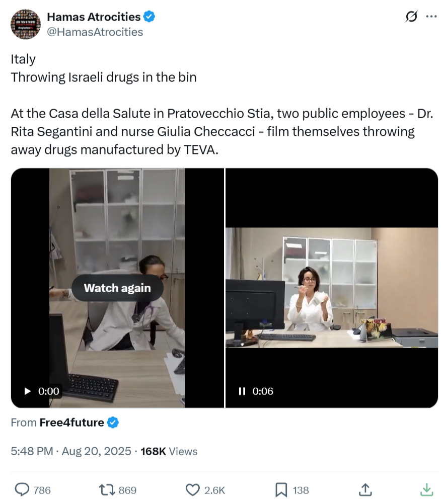Like the post with the heart icon

point(192,489)
